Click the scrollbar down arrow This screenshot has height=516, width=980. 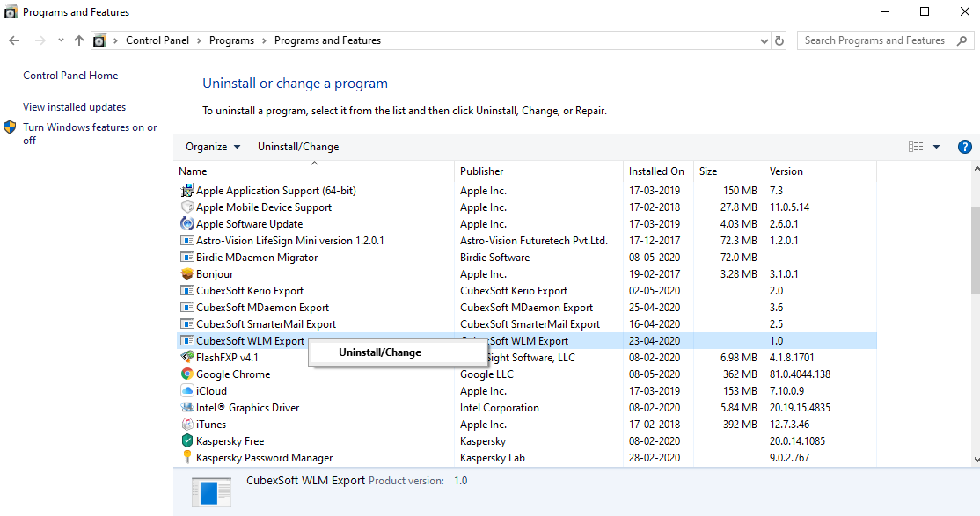[976, 460]
